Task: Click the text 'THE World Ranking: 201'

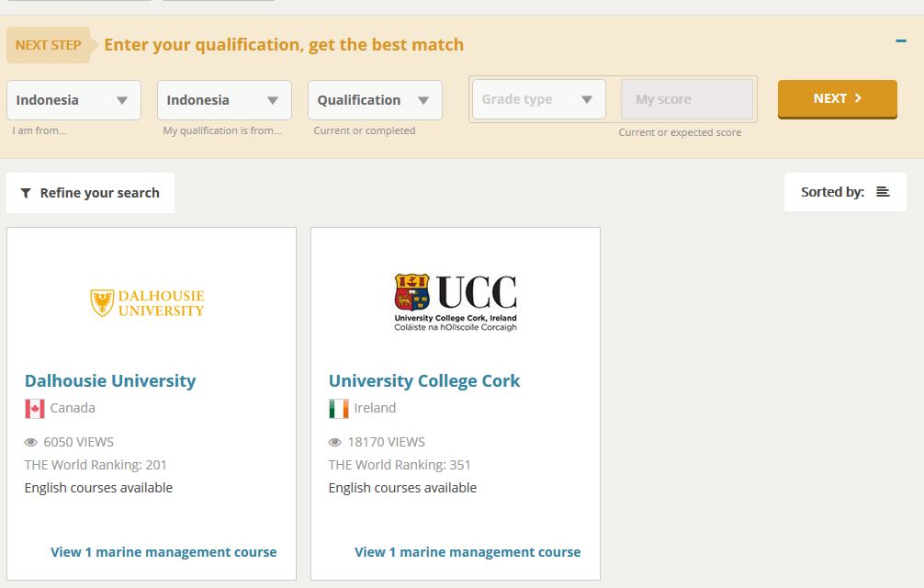Action: click(x=96, y=465)
